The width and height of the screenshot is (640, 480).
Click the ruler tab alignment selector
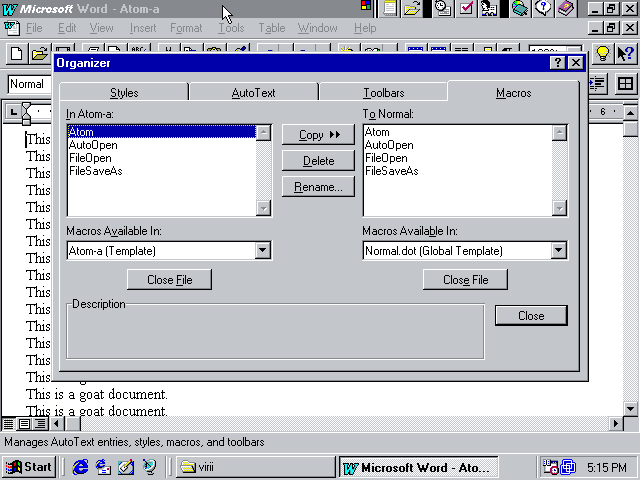[13, 111]
